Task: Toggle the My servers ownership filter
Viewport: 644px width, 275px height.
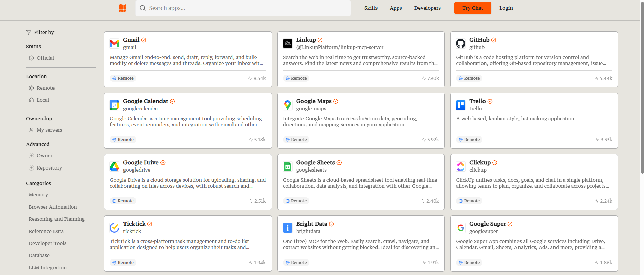Action: tap(45, 130)
